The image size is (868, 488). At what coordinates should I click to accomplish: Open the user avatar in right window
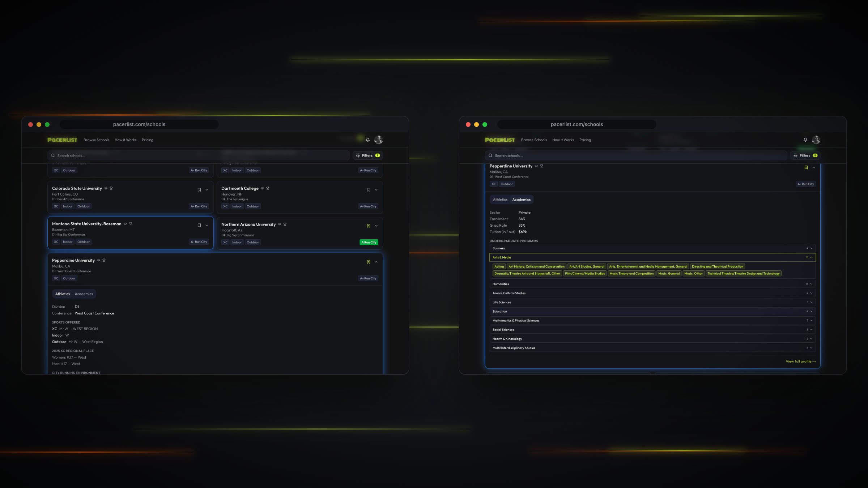coord(816,140)
